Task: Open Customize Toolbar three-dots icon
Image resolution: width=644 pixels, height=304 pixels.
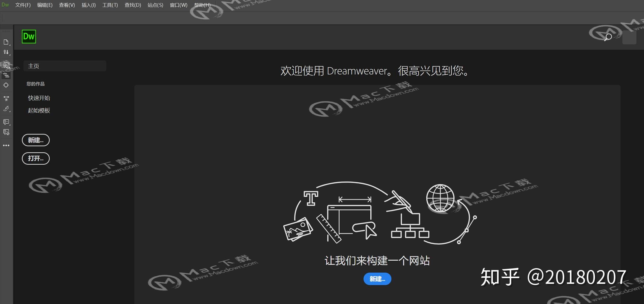Action: [x=6, y=145]
